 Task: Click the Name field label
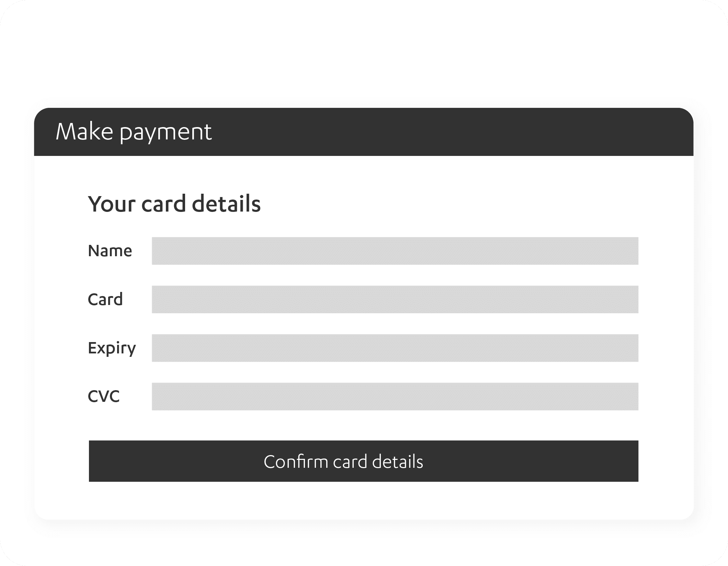click(110, 251)
